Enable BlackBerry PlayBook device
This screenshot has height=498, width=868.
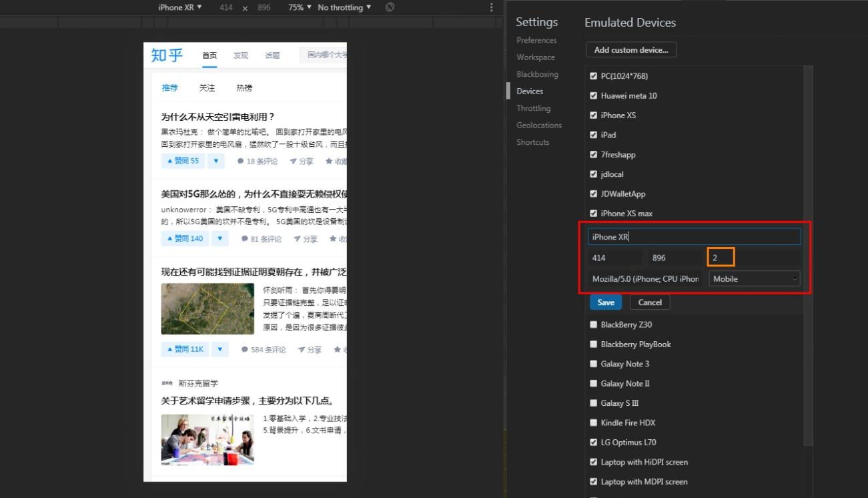tap(594, 344)
